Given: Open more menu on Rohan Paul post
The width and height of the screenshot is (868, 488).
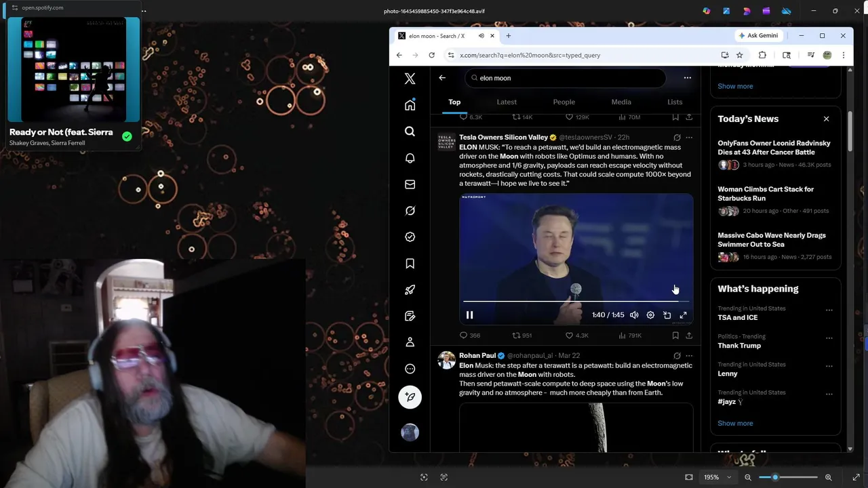Looking at the screenshot, I should 689,356.
